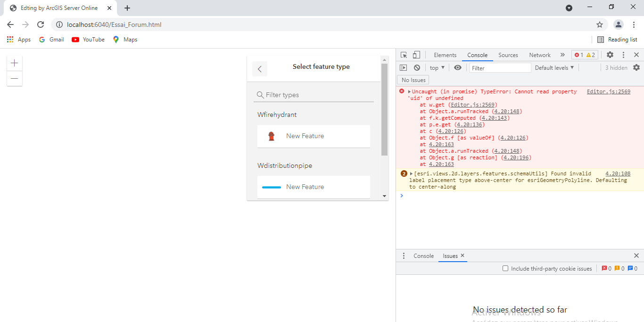Image resolution: width=644 pixels, height=322 pixels.
Task: Click the errors and warnings counter badge
Action: [x=585, y=55]
